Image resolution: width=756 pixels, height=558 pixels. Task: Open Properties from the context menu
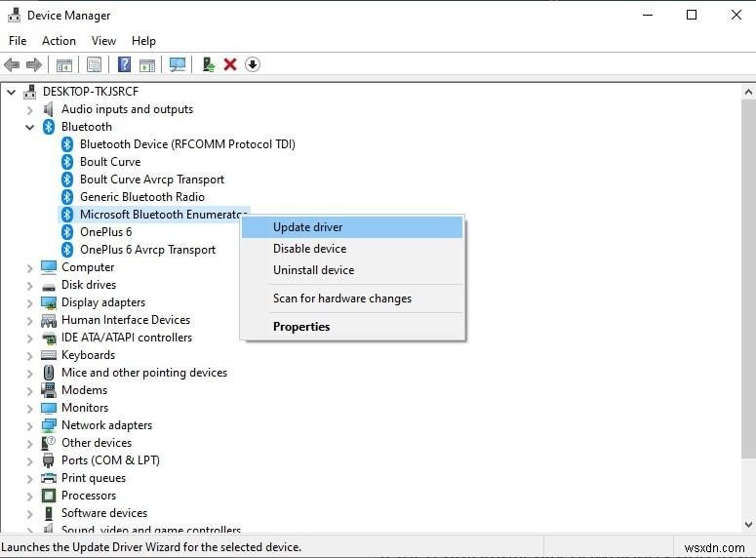tap(352, 327)
